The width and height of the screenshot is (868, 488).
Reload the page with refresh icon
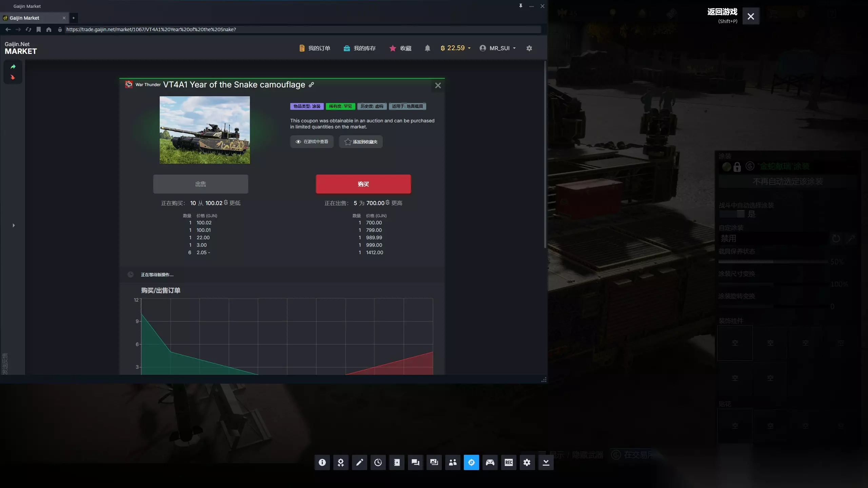coord(28,29)
